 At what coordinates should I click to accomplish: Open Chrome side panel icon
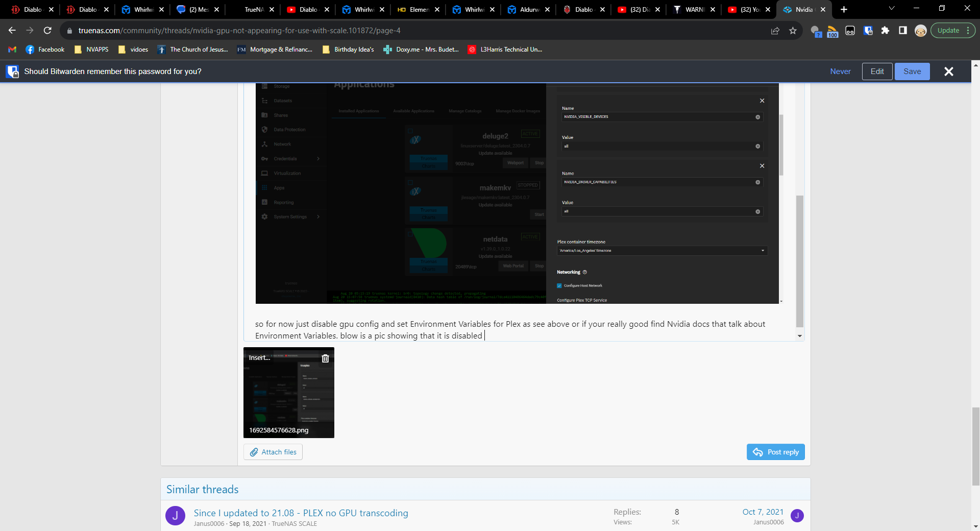(902, 31)
